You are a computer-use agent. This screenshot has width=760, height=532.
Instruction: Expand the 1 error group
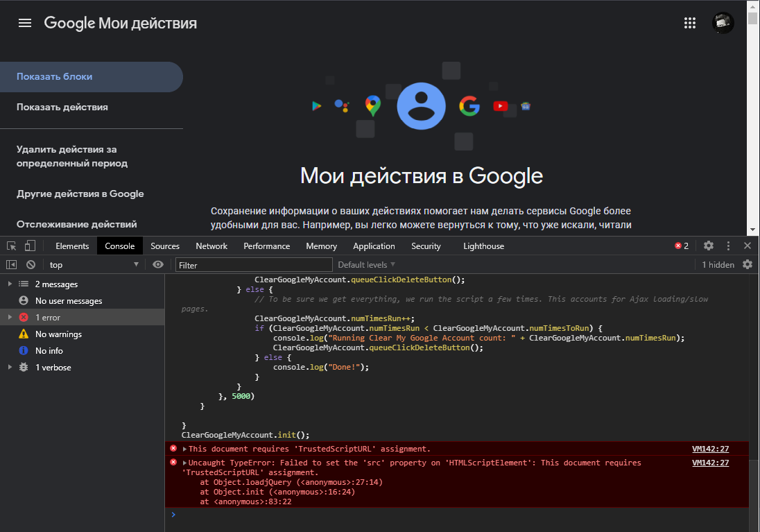(10, 317)
